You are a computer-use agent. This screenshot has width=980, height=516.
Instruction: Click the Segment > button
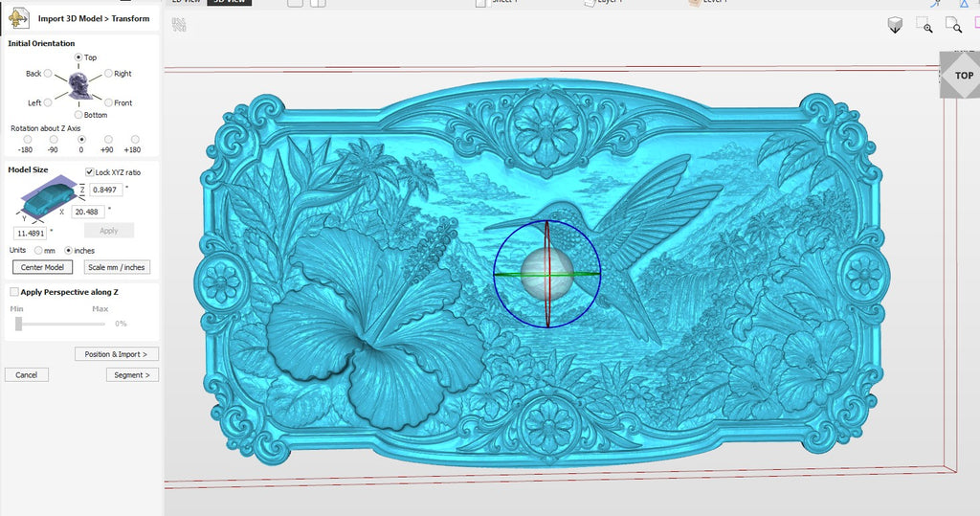[132, 374]
